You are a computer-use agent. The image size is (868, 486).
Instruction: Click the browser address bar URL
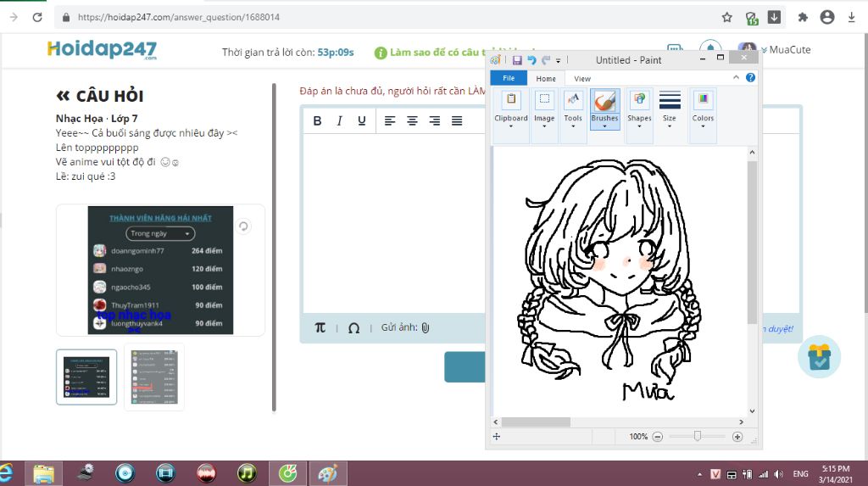pos(179,17)
